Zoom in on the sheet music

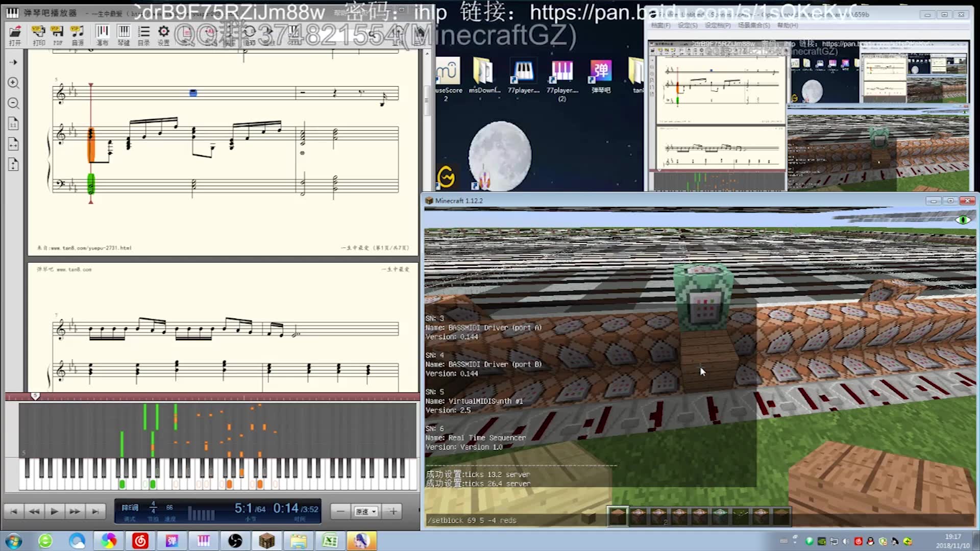pos(14,83)
